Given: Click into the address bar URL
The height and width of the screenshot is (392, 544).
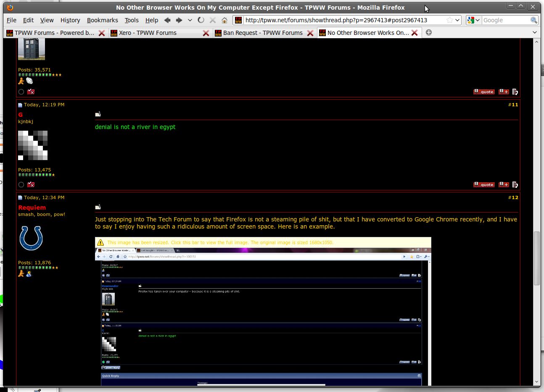Looking at the screenshot, I should (336, 20).
